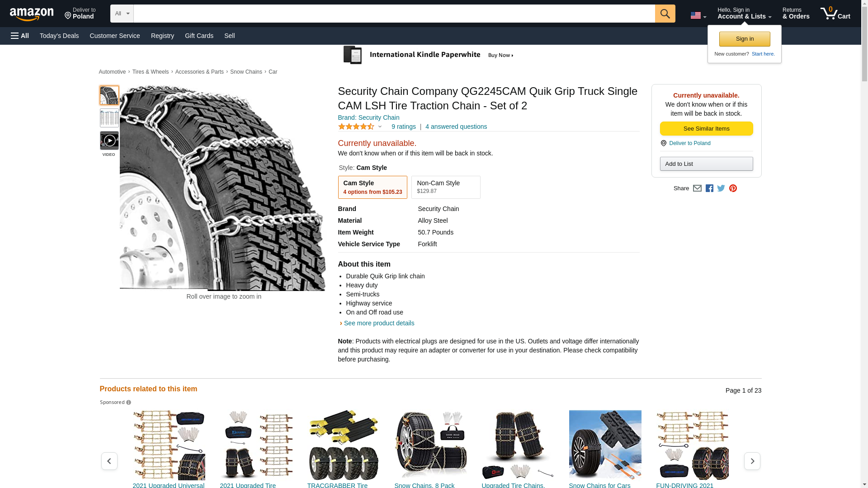Open the All hamburger menu

coord(20,36)
